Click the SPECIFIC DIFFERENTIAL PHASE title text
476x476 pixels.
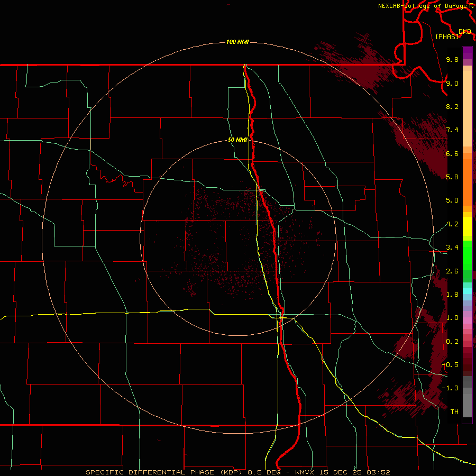click(x=151, y=472)
